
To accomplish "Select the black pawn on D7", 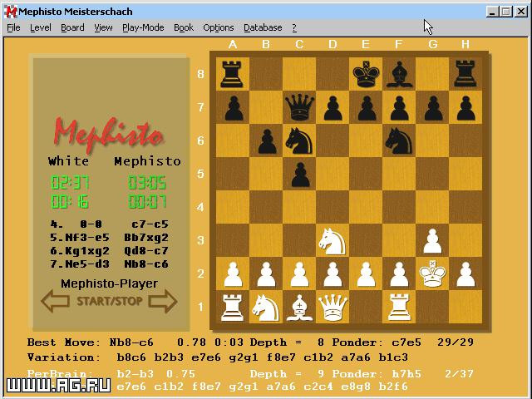I will click(x=333, y=109).
